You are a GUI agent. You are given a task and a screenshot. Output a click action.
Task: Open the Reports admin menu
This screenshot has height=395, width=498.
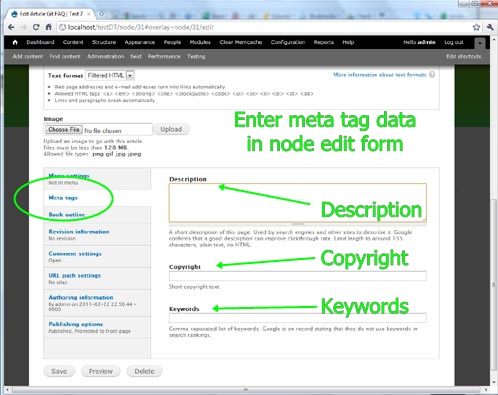tap(324, 42)
